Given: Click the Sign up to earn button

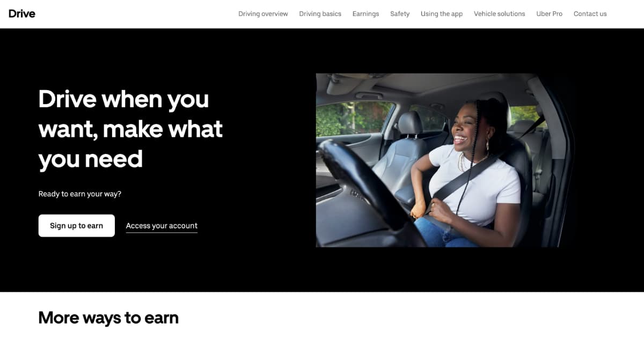Looking at the screenshot, I should point(77,226).
